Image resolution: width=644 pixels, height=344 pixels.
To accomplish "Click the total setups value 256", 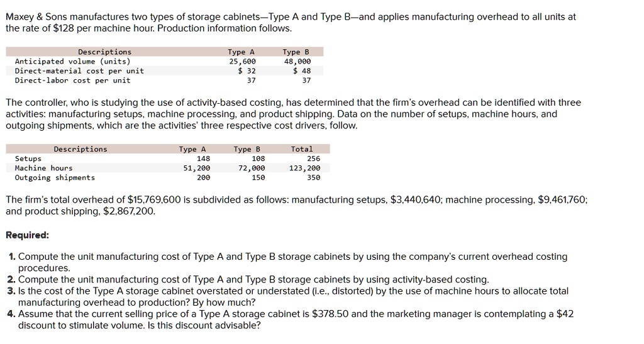I will [313, 159].
